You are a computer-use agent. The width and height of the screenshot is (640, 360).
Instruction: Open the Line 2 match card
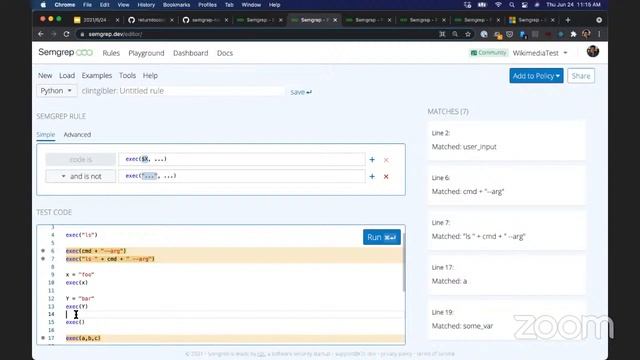506,140
